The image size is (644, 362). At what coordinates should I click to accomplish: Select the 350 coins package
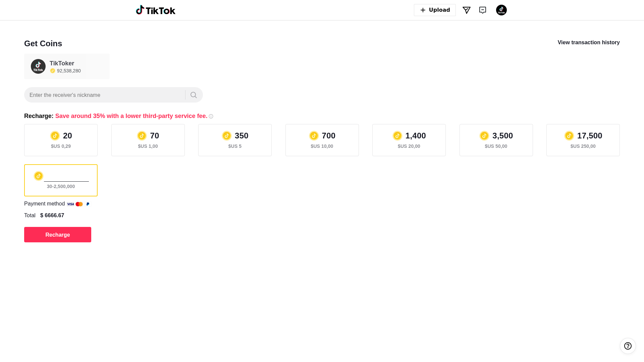[235, 140]
